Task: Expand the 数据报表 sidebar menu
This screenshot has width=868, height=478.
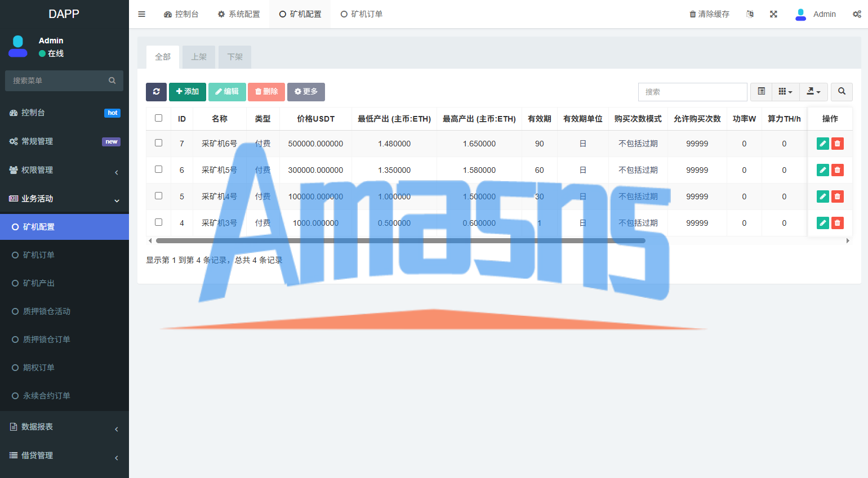Action: [64, 427]
